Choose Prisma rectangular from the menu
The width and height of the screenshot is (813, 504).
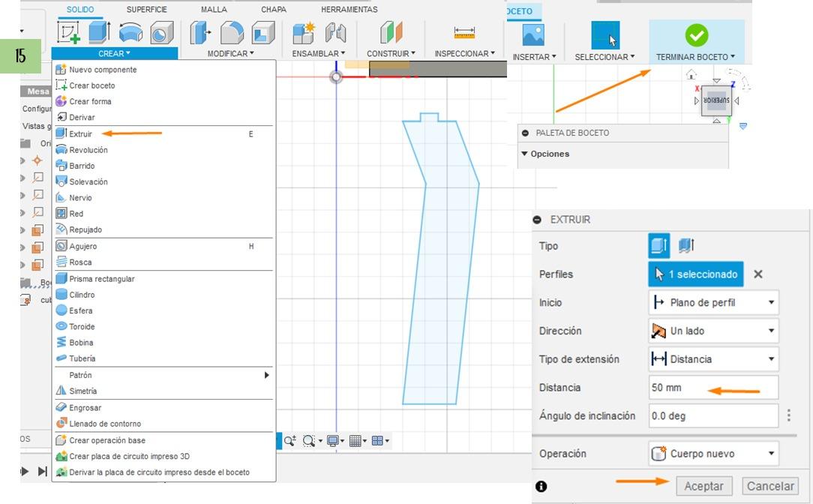[x=163, y=279]
